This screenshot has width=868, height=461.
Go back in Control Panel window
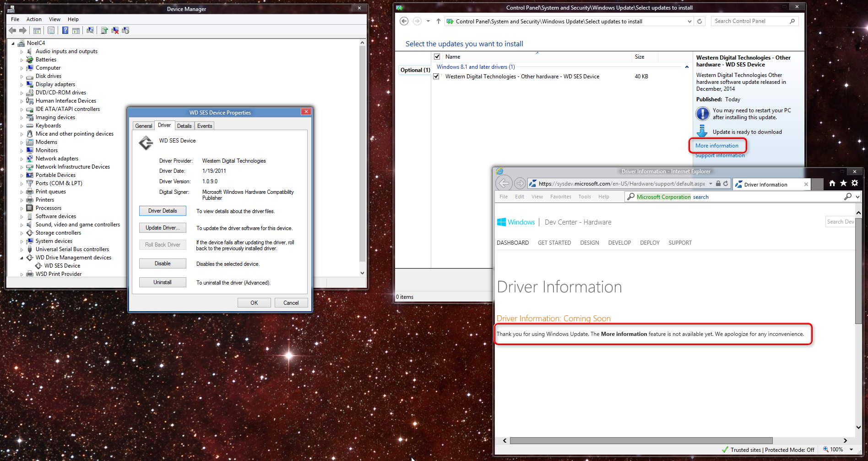(x=404, y=21)
